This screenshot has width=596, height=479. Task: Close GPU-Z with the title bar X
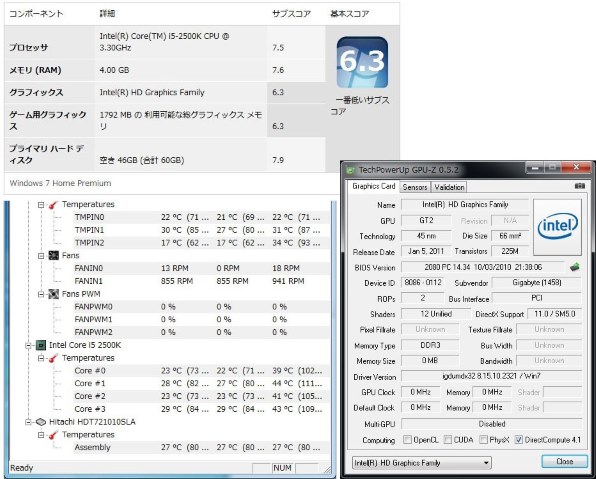click(x=576, y=167)
